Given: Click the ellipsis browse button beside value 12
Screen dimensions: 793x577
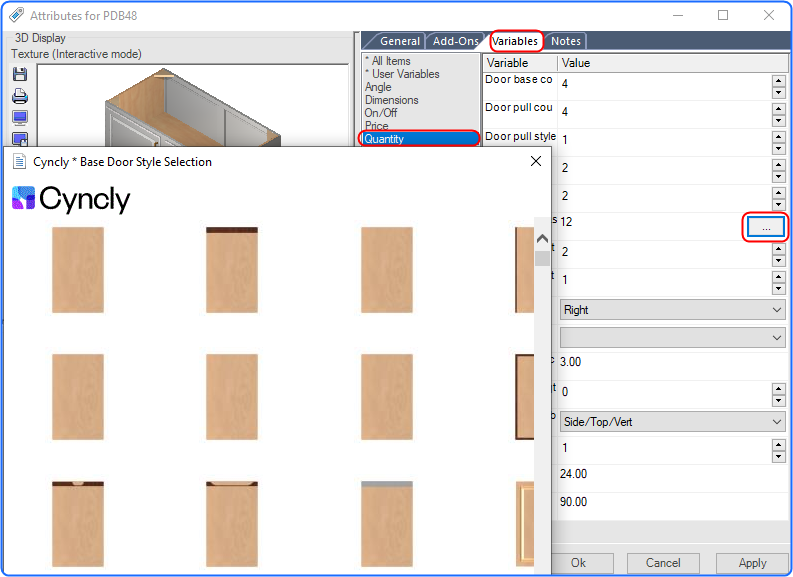Looking at the screenshot, I should (765, 228).
